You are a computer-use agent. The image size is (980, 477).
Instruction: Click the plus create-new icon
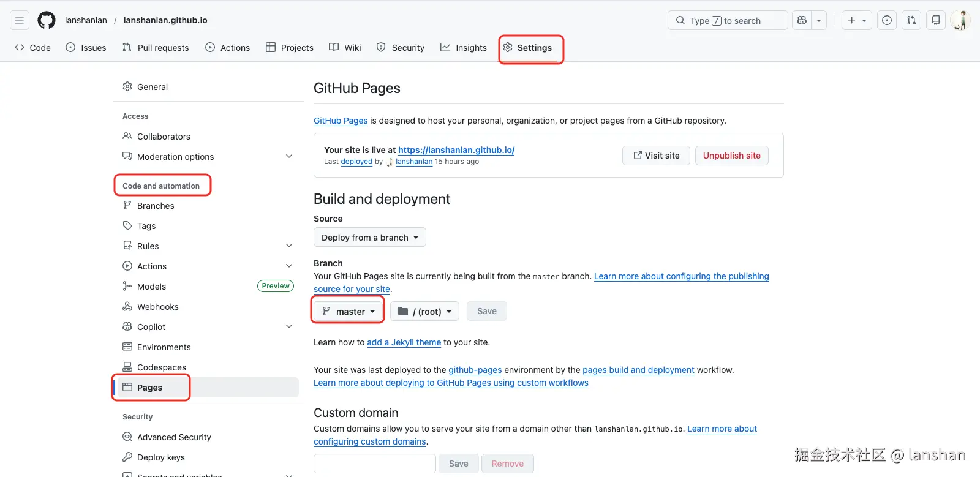[852, 20]
